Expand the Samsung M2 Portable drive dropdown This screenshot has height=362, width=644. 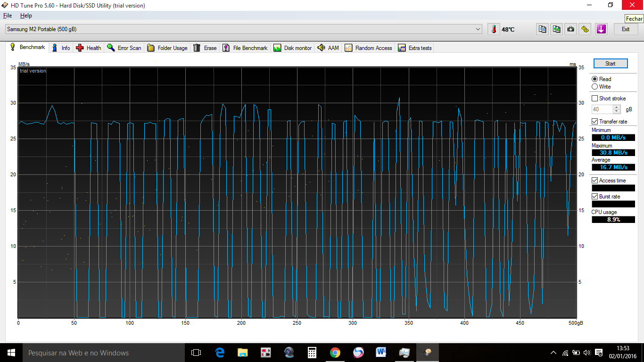(x=479, y=29)
